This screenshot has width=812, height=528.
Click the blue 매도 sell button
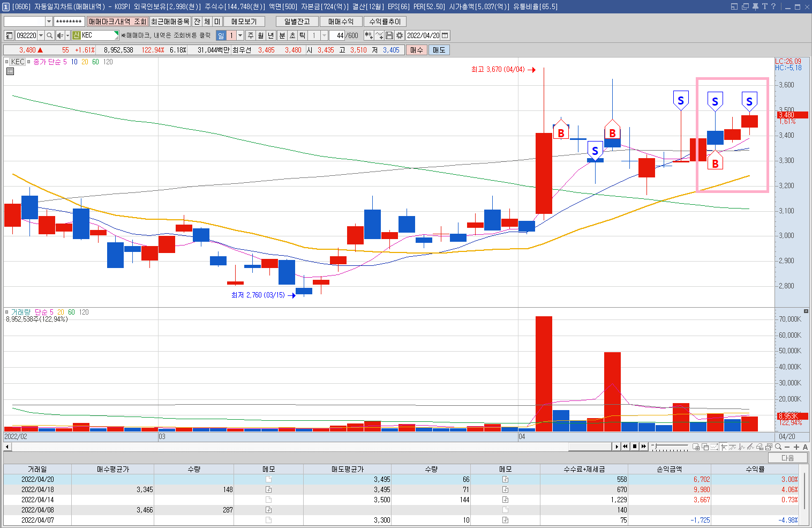pos(439,50)
